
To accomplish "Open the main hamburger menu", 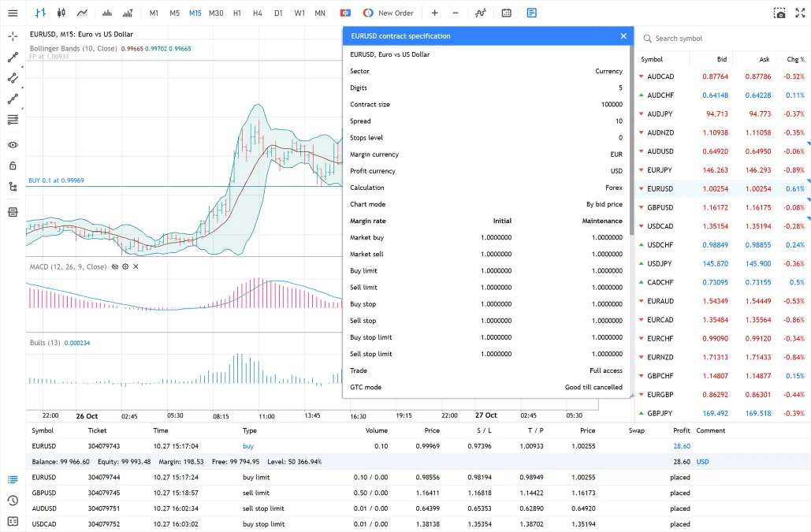I will pyautogui.click(x=13, y=13).
